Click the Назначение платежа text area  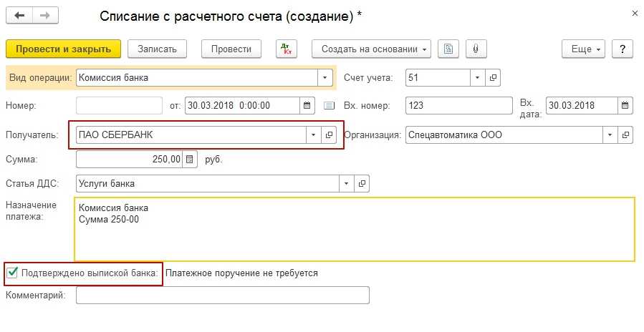coord(355,229)
